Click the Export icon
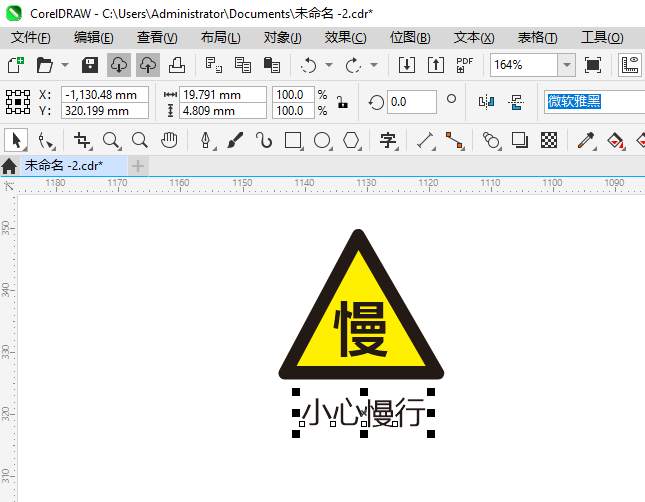The width and height of the screenshot is (645, 502). tap(436, 65)
